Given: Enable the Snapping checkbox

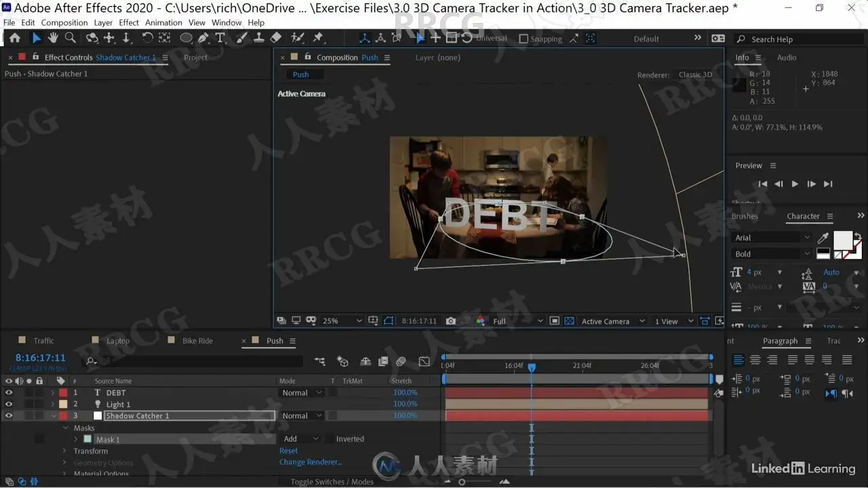Looking at the screenshot, I should point(523,39).
